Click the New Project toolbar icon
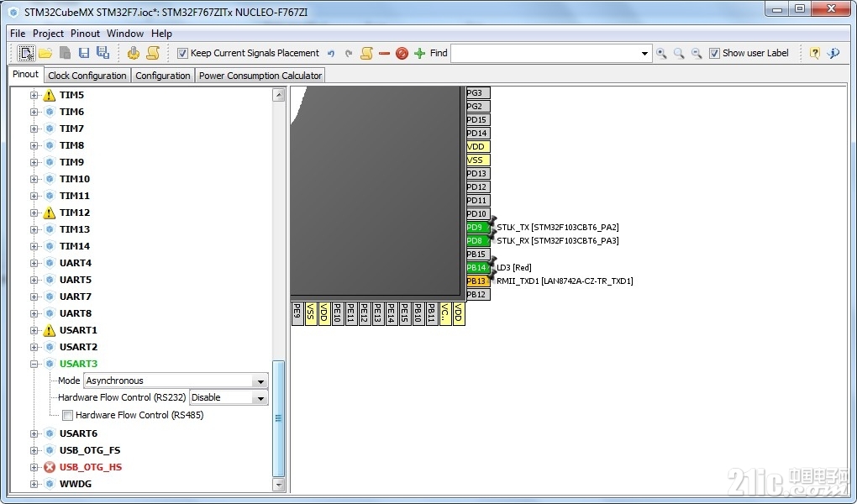 pyautogui.click(x=26, y=53)
